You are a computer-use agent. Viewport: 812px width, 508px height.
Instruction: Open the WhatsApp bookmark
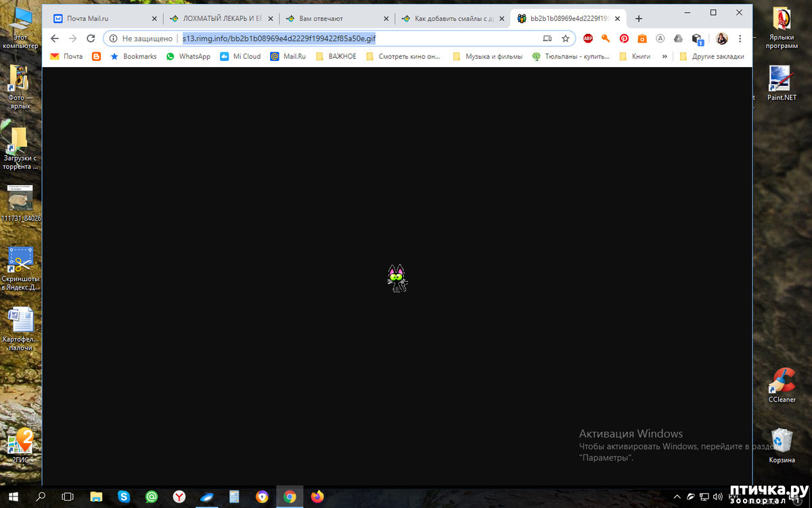pos(188,56)
